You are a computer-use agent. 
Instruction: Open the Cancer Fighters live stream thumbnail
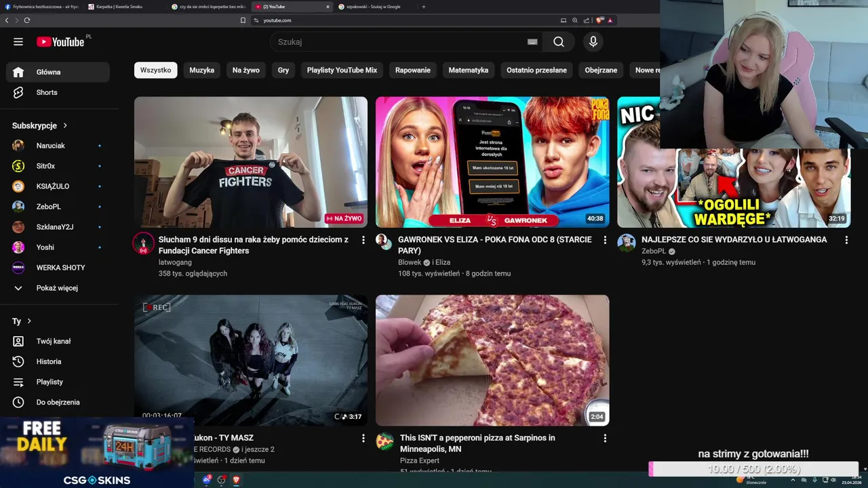[x=251, y=162]
